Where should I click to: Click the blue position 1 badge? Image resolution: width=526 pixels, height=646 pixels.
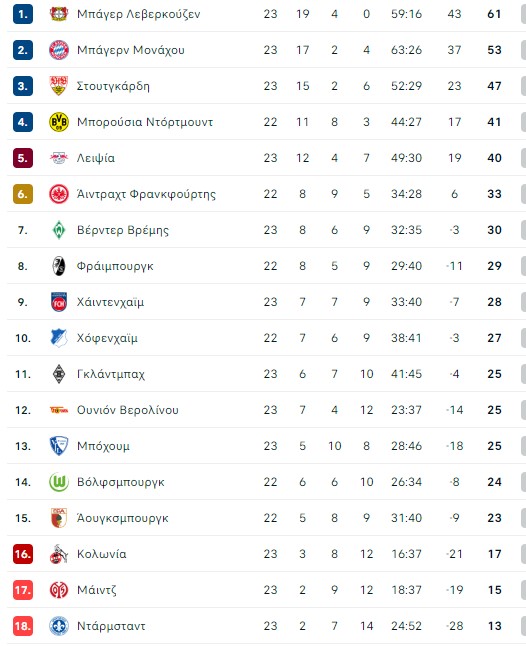coord(23,14)
